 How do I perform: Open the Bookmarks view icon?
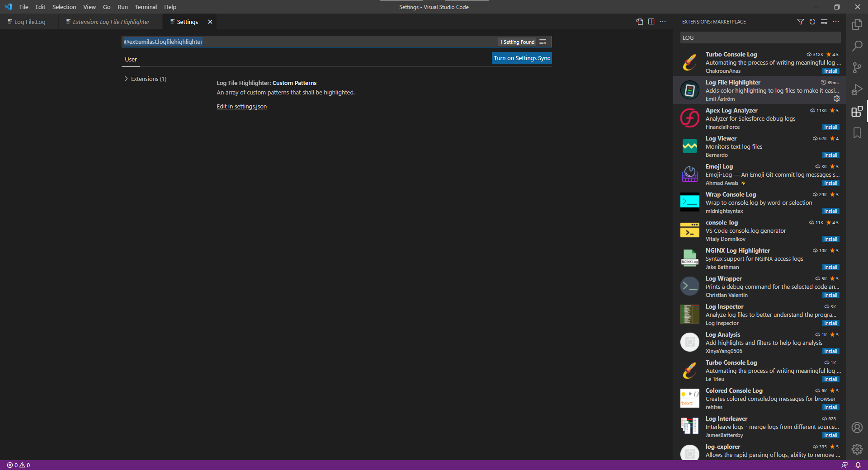(x=857, y=133)
